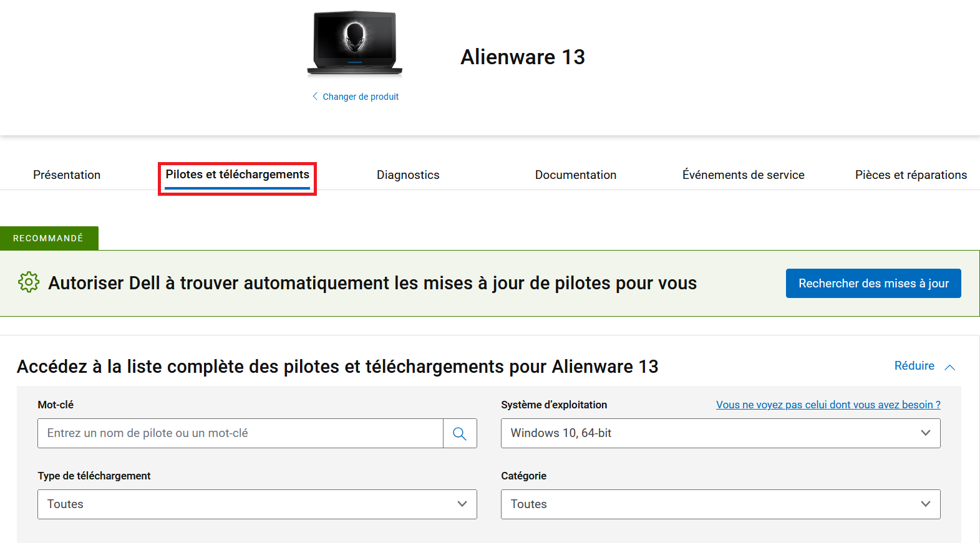980x543 pixels.
Task: Click the up chevron beside Réduire
Action: 949,367
